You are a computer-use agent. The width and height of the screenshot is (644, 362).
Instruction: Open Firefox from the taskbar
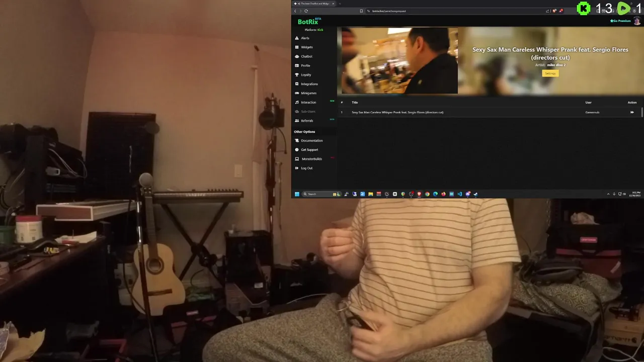pos(443,194)
